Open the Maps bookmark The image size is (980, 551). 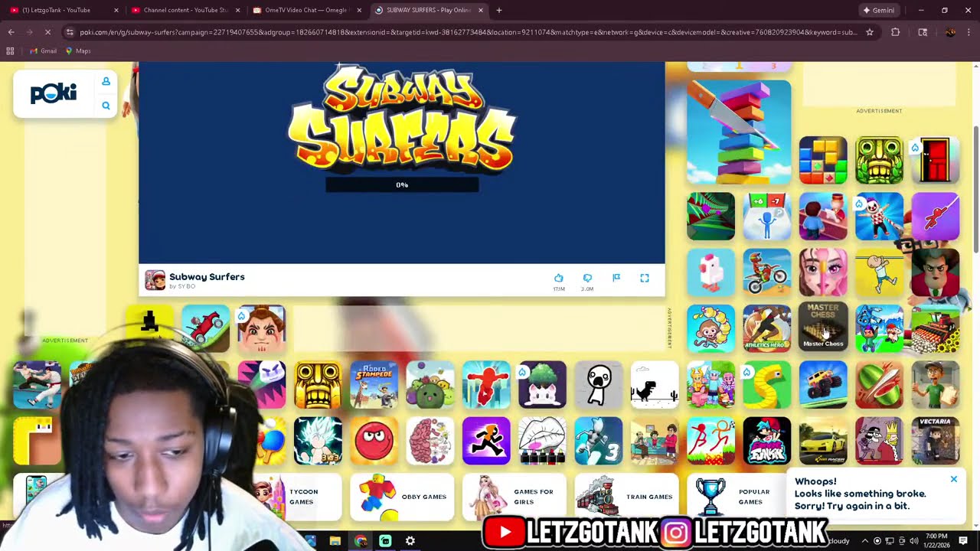click(78, 51)
